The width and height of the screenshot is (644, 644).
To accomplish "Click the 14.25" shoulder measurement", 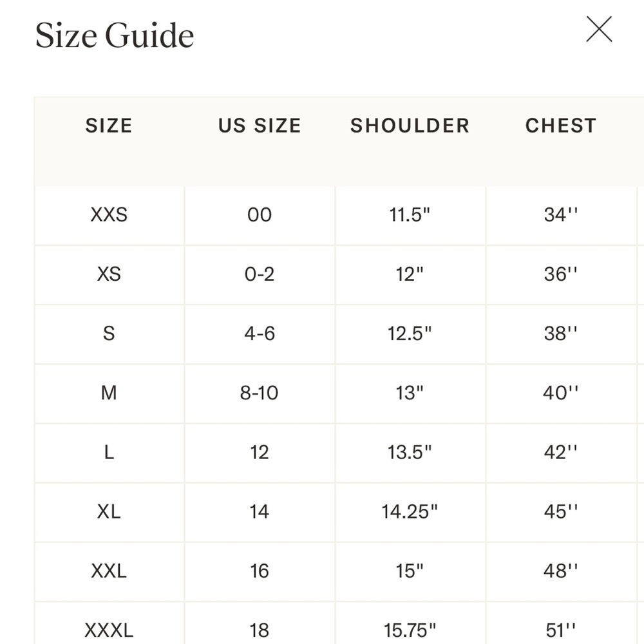I will point(410,511).
